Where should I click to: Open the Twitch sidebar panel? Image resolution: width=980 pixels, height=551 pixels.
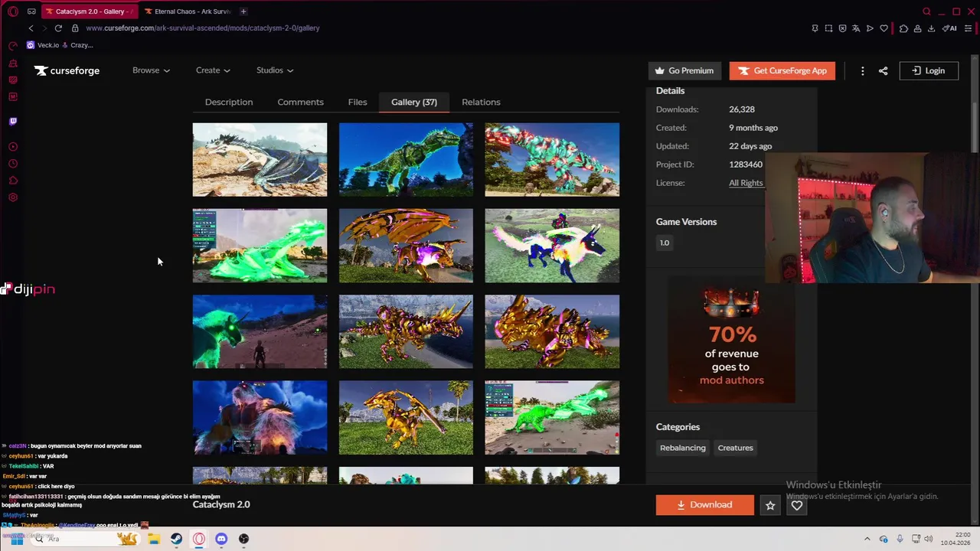tap(13, 121)
